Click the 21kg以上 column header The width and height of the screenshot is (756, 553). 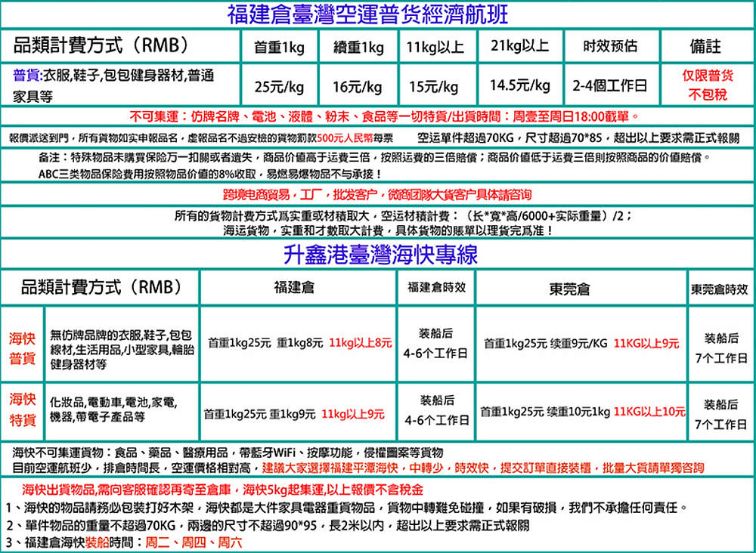click(x=520, y=46)
